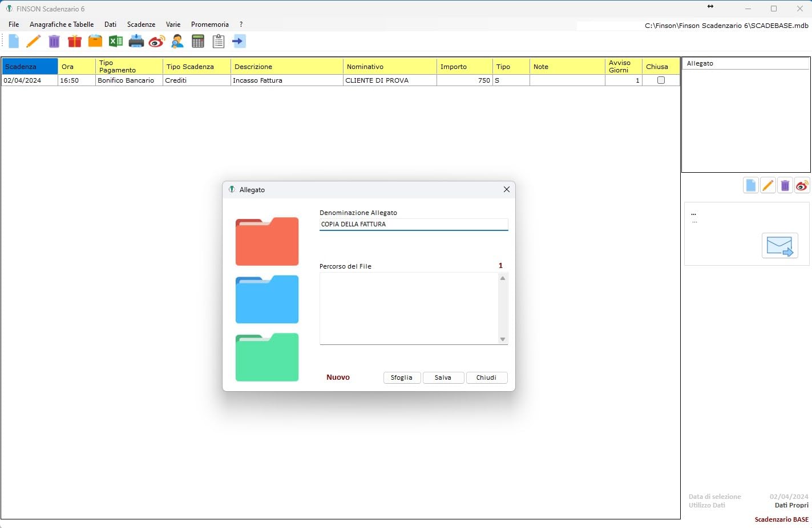Click the Descrizione column header
The width and height of the screenshot is (812, 528).
[x=287, y=66]
